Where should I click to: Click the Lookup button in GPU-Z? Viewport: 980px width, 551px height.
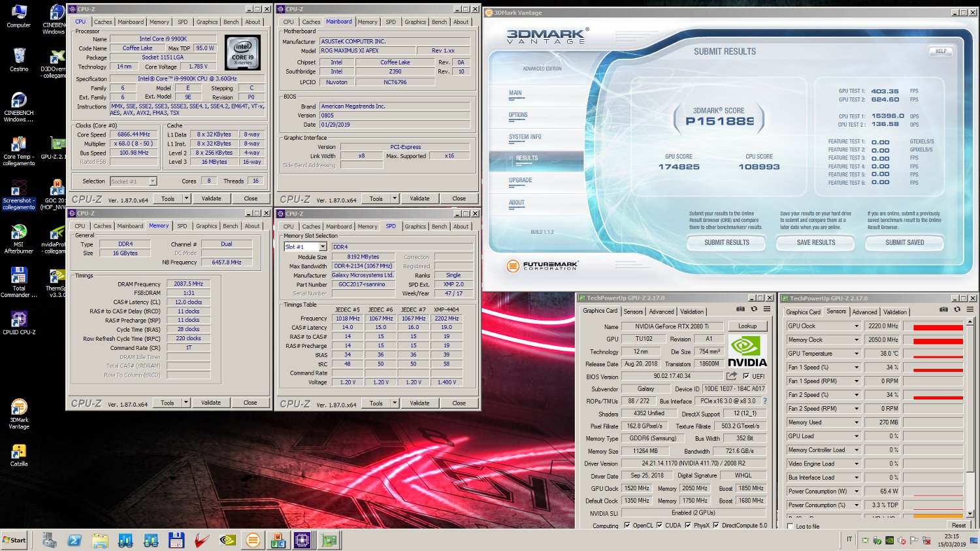click(747, 326)
